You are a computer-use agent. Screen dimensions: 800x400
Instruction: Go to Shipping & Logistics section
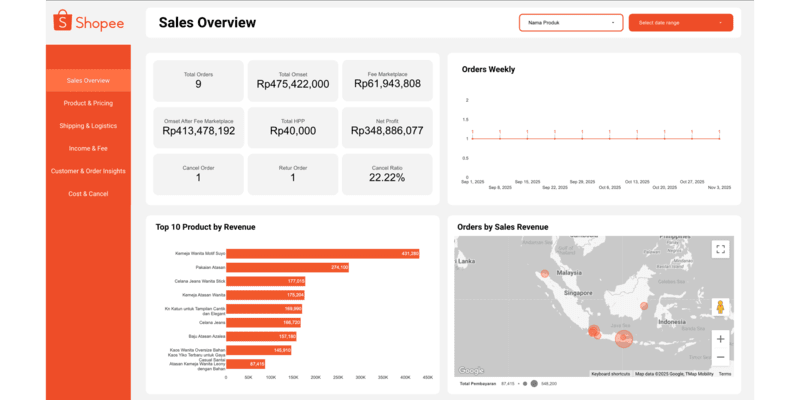[88, 126]
